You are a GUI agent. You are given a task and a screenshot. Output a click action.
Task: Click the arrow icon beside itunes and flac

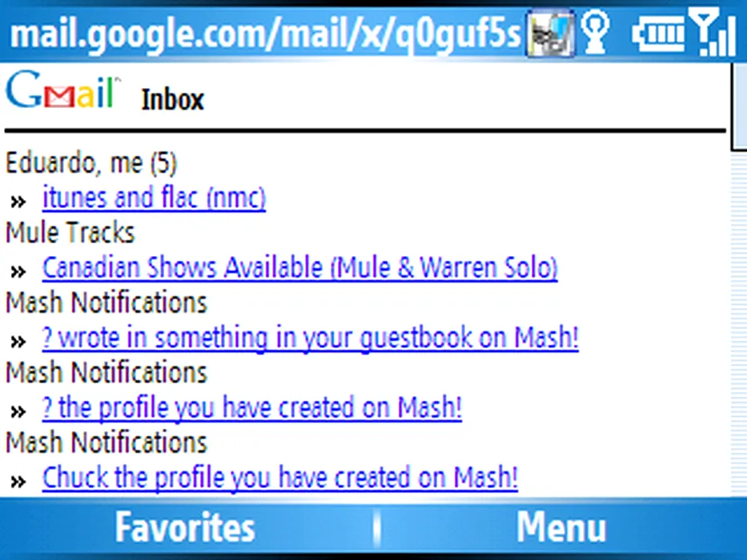pos(18,202)
